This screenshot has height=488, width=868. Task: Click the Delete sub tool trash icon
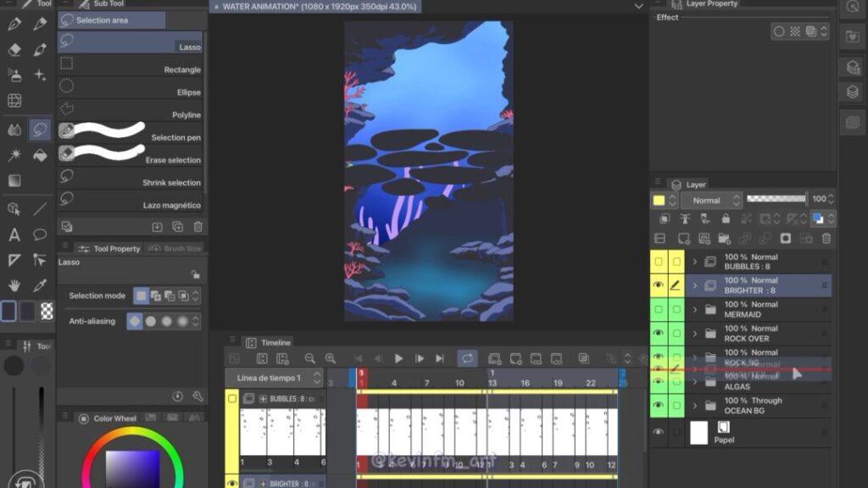[198, 227]
